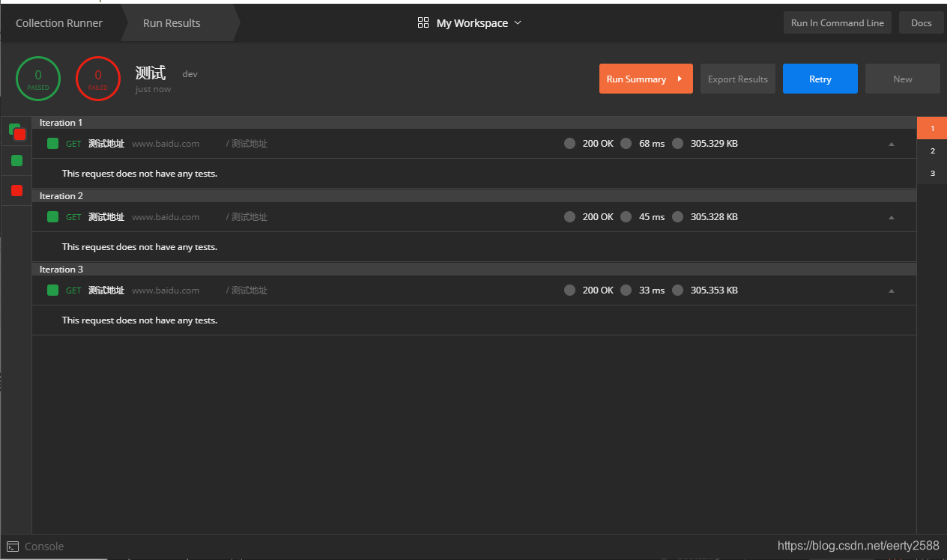The height and width of the screenshot is (560, 947).
Task: Click size circle beside 305.328 KB
Action: coord(678,217)
